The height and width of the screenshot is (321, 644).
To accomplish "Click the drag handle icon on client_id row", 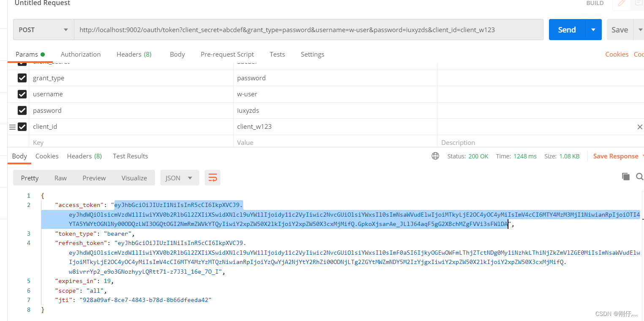I will [x=12, y=127].
